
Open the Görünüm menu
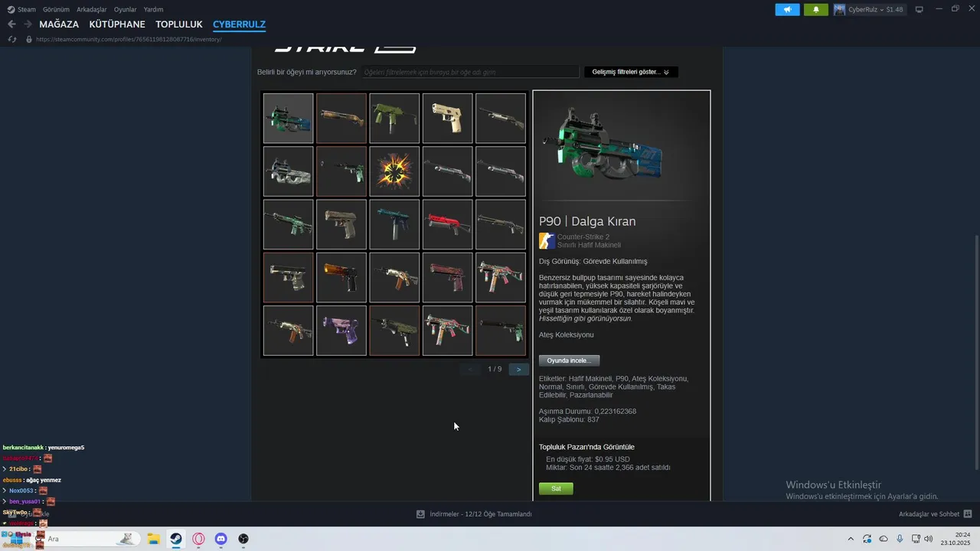coord(56,9)
